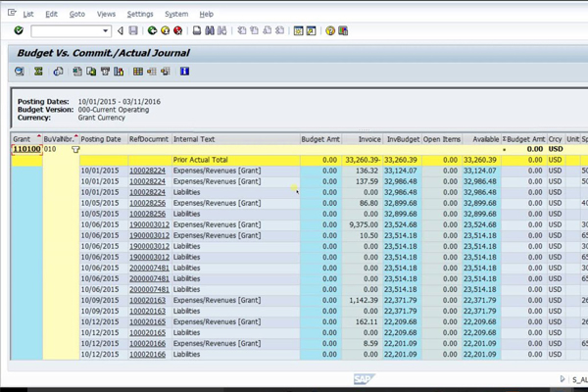
Task: Go to Previous Page icon
Action: point(254,30)
